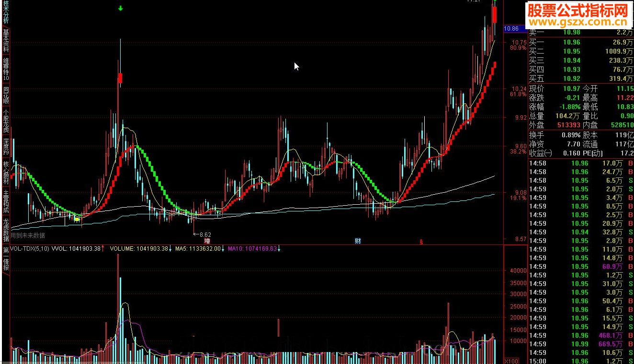Open the 维赛特10 sidebar tab
The image size is (634, 364).
click(x=6, y=68)
